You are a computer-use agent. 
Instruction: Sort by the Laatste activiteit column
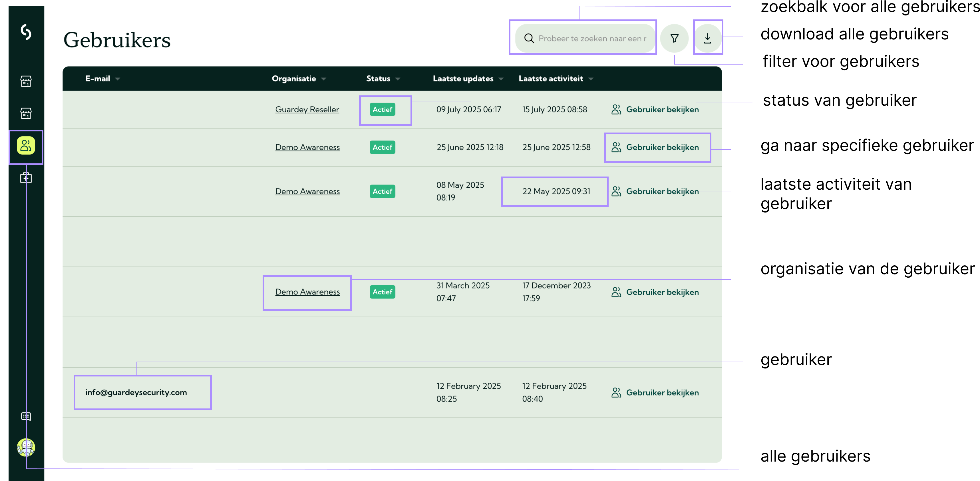(550, 79)
